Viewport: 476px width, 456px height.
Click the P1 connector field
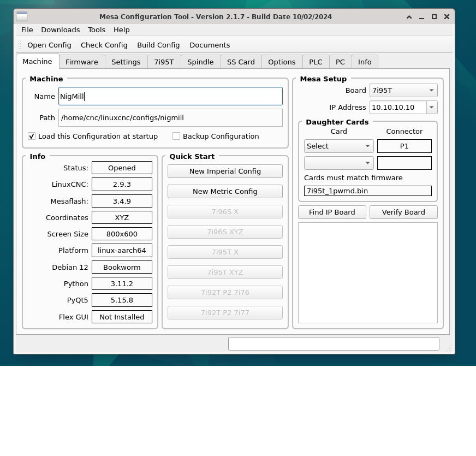404,146
